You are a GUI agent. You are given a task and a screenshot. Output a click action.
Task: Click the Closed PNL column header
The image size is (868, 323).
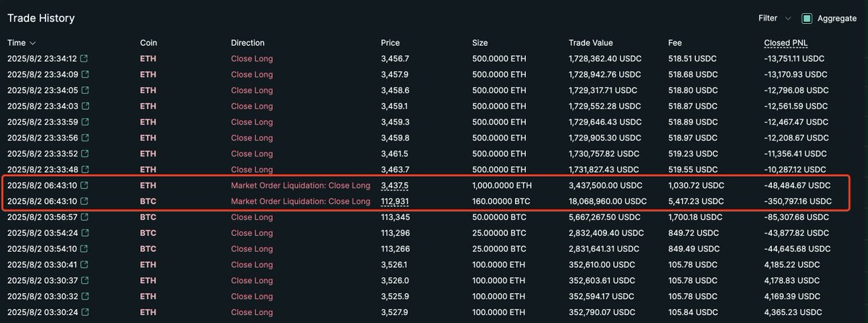786,43
